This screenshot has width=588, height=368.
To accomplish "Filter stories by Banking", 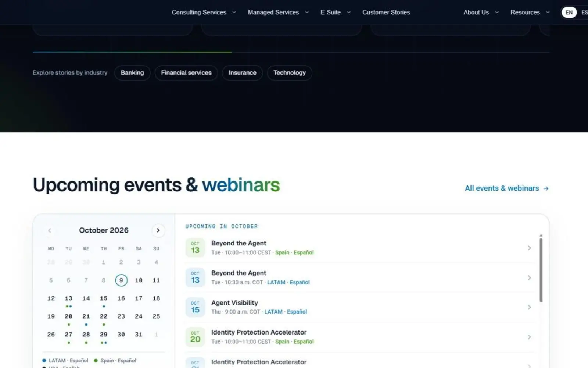I will pyautogui.click(x=132, y=73).
